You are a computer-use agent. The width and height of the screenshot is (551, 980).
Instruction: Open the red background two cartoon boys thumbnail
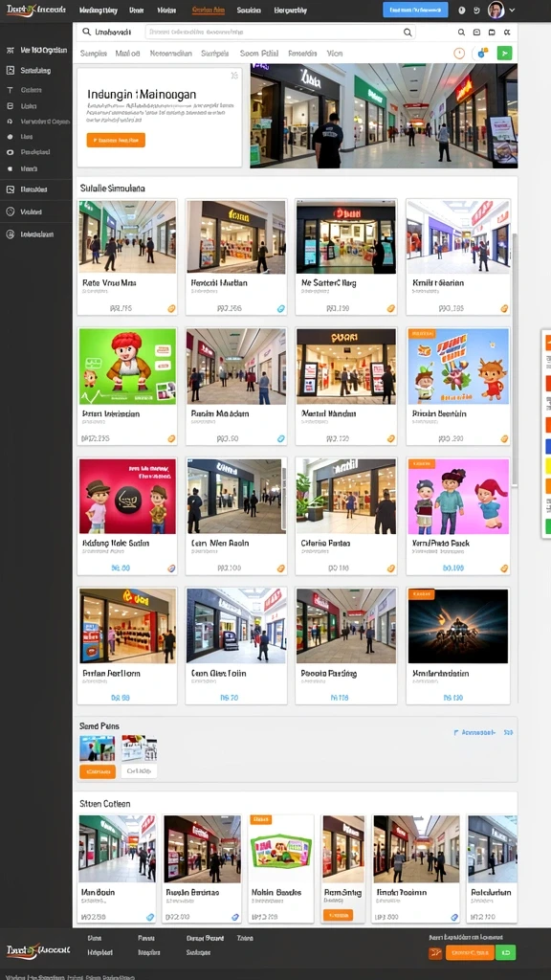coord(127,497)
